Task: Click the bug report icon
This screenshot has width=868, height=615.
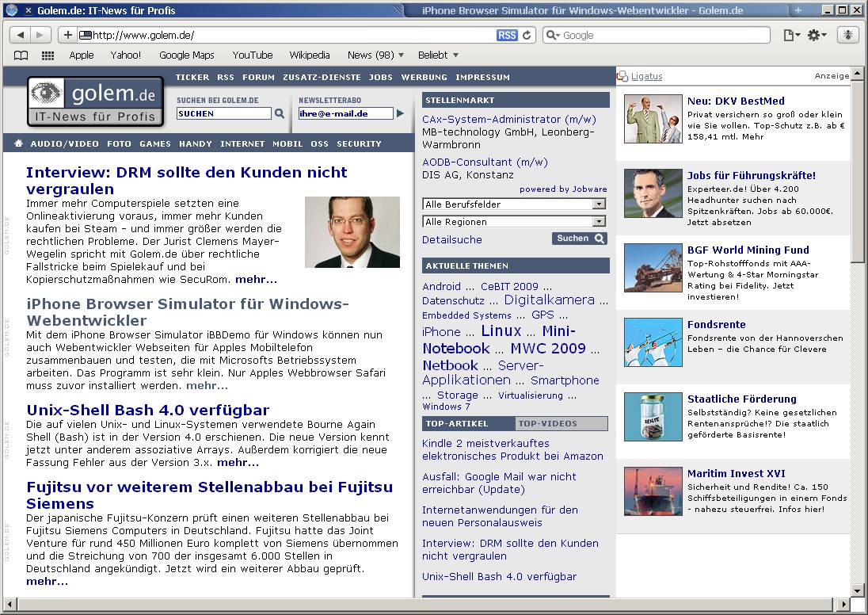Action: (x=847, y=35)
